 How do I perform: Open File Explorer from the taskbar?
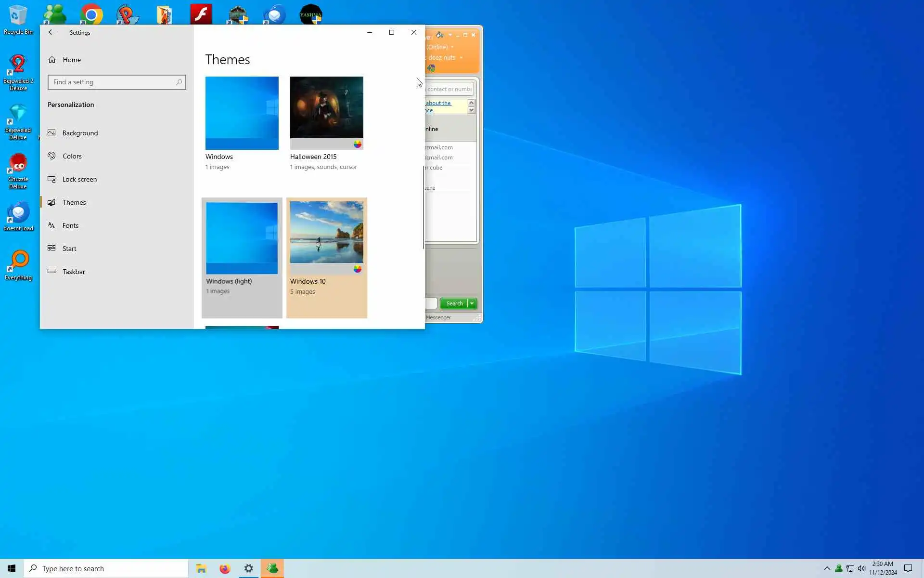click(x=201, y=569)
